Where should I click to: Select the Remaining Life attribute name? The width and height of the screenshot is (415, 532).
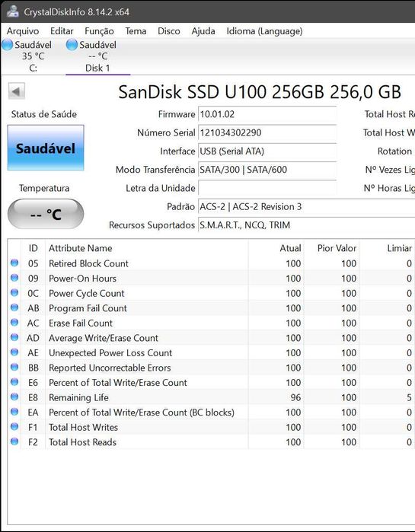coord(78,397)
